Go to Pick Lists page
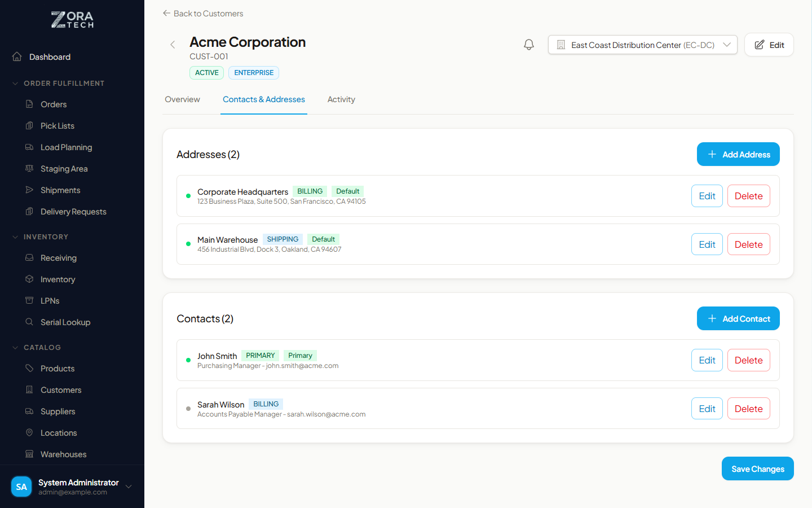This screenshot has width=812, height=508. click(58, 126)
